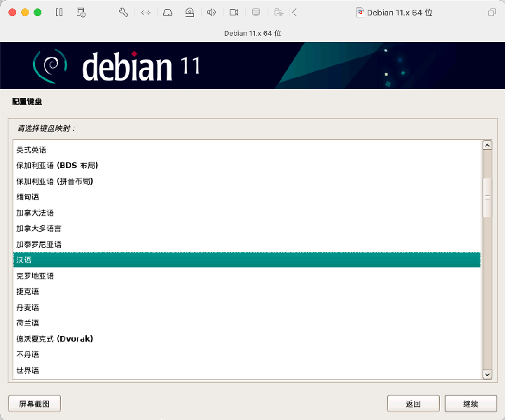Click the sound speaker icon
This screenshot has width=505, height=420.
click(x=212, y=13)
